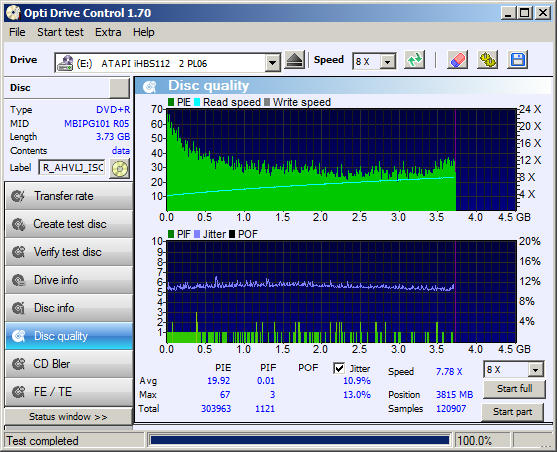Click the Disc quality sidebar icon
Viewport: 557px width, 452px height.
(x=18, y=336)
